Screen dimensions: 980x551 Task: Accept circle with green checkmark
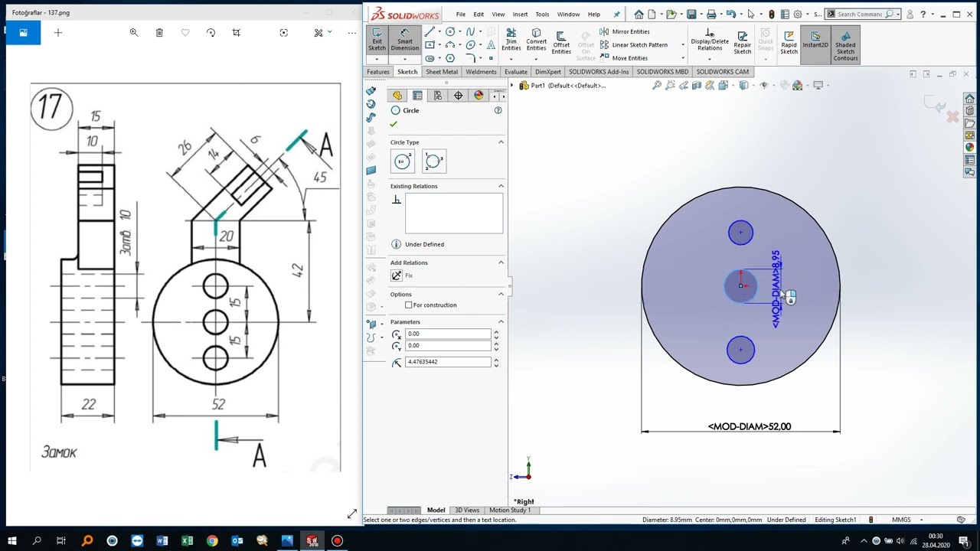click(394, 124)
